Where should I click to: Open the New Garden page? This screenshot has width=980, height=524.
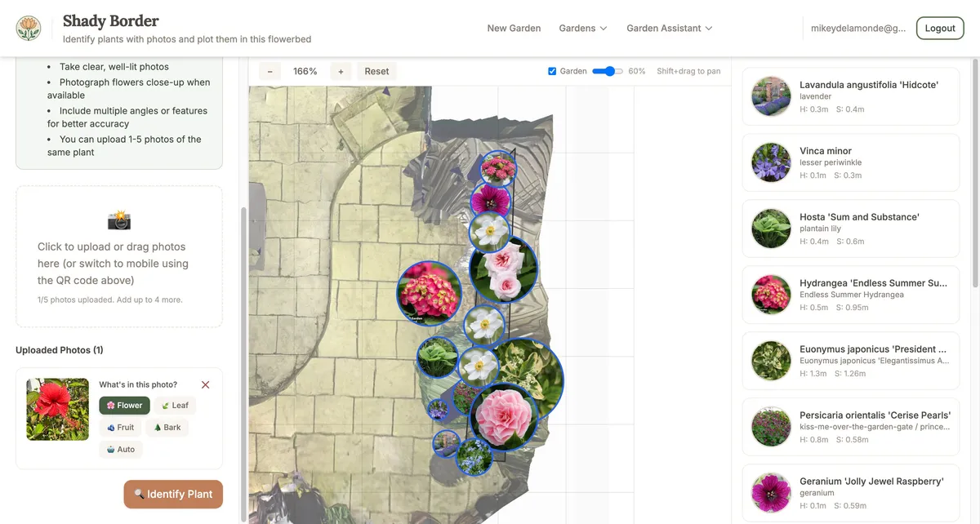coord(514,28)
